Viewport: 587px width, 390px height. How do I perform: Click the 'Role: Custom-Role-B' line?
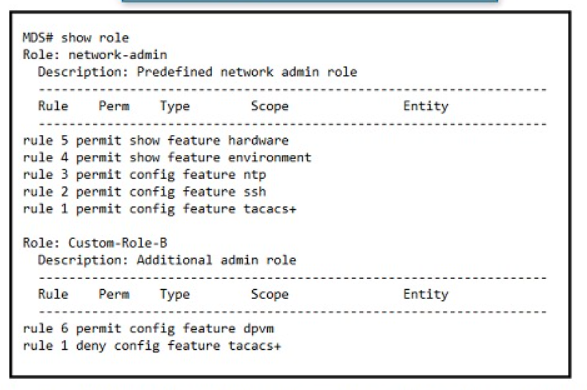[x=95, y=243]
